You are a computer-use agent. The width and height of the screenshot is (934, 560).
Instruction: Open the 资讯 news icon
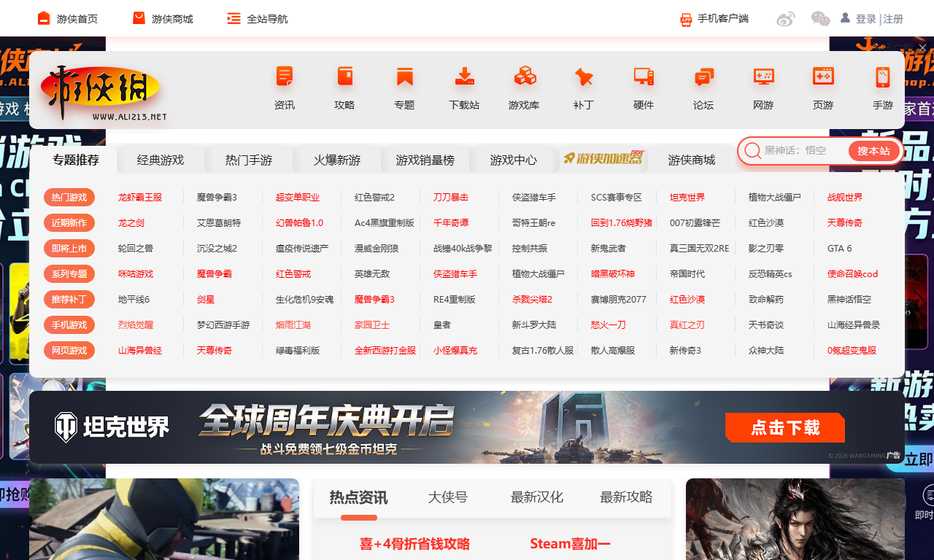click(285, 77)
